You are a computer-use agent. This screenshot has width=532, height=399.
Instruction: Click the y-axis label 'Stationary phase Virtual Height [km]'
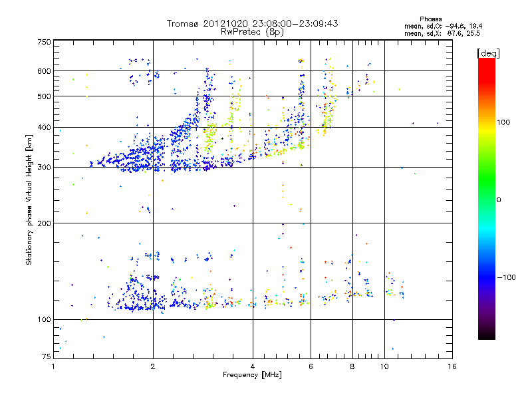pyautogui.click(x=29, y=199)
